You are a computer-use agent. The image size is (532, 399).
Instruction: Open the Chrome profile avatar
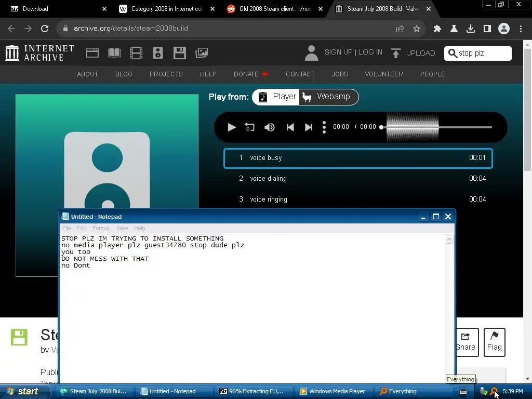click(504, 29)
